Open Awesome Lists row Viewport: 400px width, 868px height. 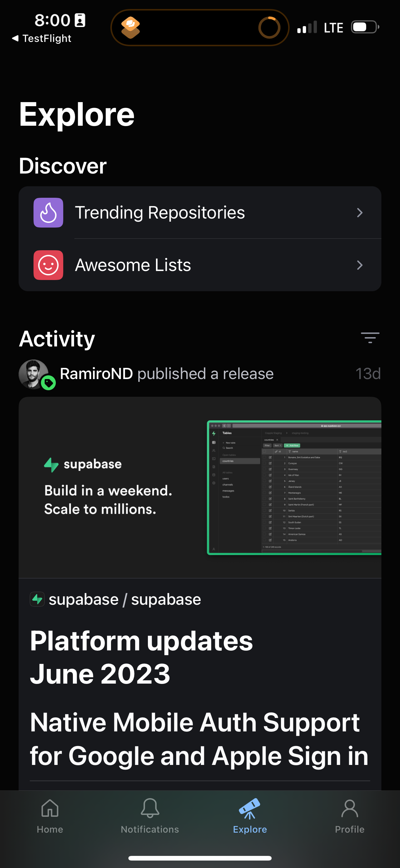click(200, 265)
